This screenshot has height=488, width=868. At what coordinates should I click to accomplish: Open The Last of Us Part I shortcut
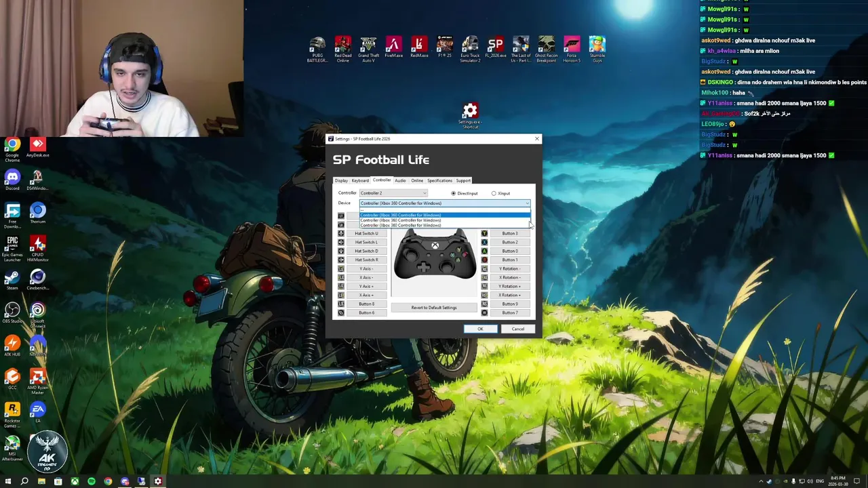521,49
